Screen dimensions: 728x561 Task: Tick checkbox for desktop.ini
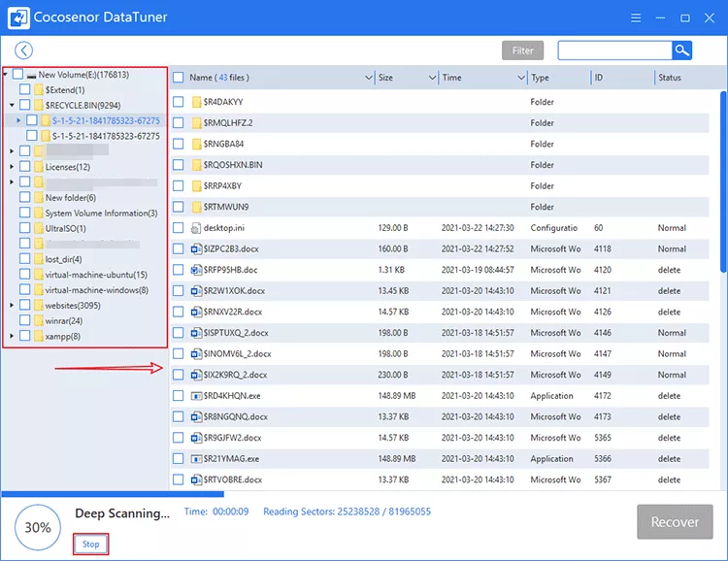179,227
